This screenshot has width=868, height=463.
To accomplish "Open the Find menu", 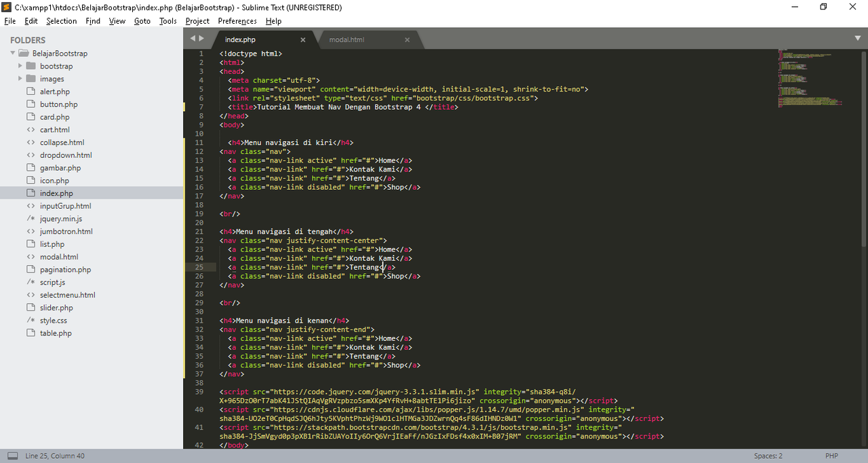I will point(93,21).
